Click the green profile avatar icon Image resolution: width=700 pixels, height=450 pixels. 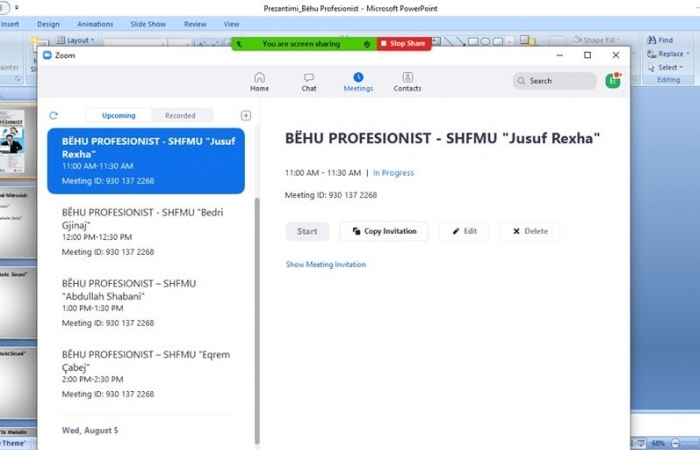tap(612, 80)
